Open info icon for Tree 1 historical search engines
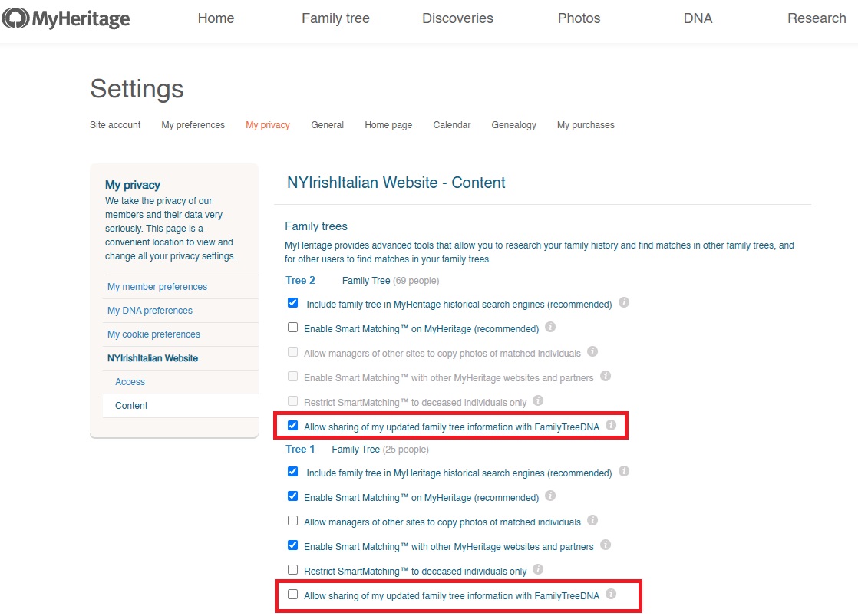This screenshot has width=858, height=616. click(624, 472)
